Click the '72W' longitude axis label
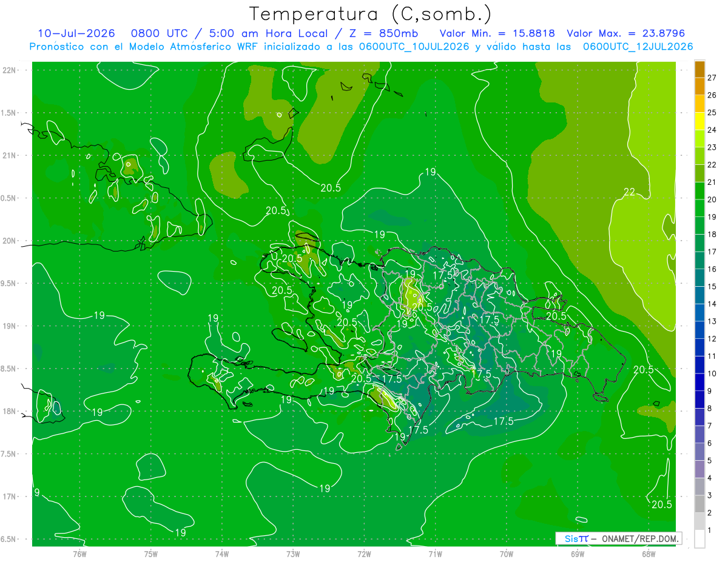 (x=365, y=554)
